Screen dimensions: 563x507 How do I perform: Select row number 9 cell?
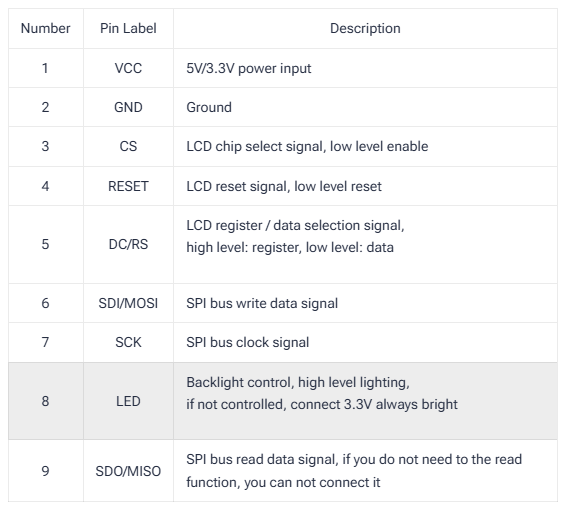pyautogui.click(x=46, y=471)
